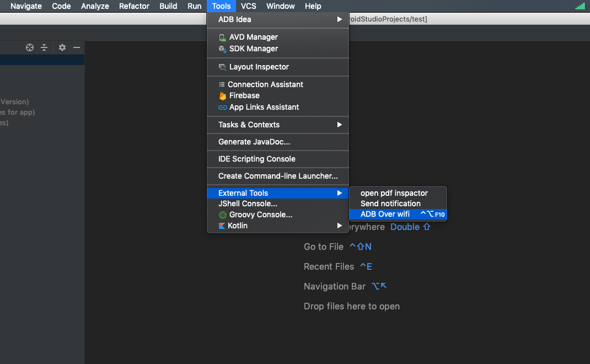Expand the ADB Idea submenu arrow
This screenshot has width=590, height=364.
coord(340,19)
